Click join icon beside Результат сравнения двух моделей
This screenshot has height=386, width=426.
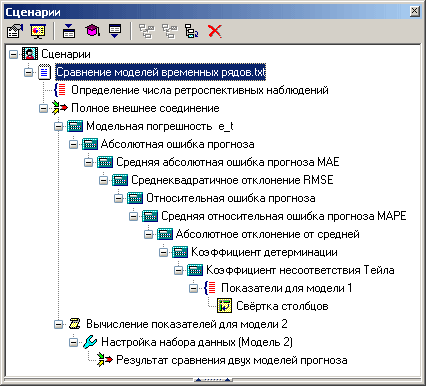coord(105,360)
